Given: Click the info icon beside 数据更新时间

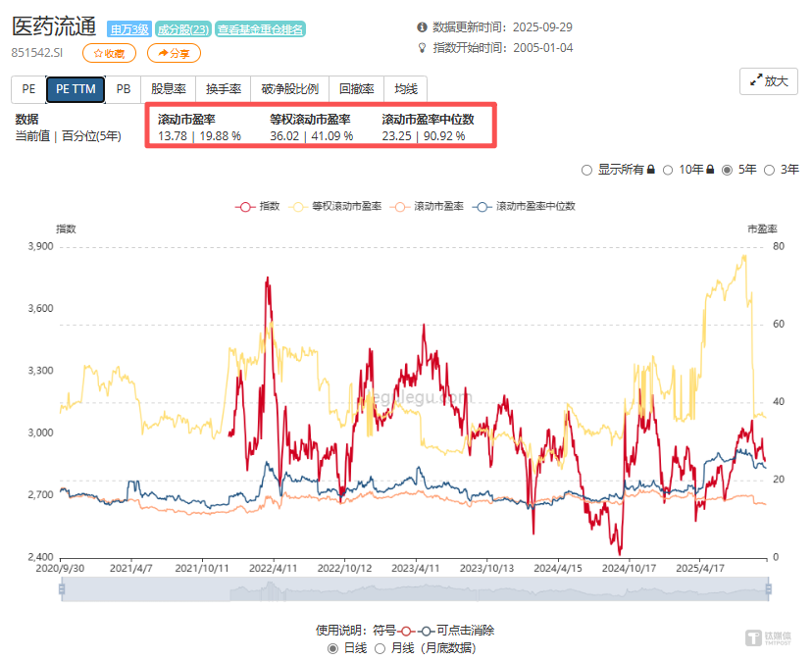Looking at the screenshot, I should [421, 28].
